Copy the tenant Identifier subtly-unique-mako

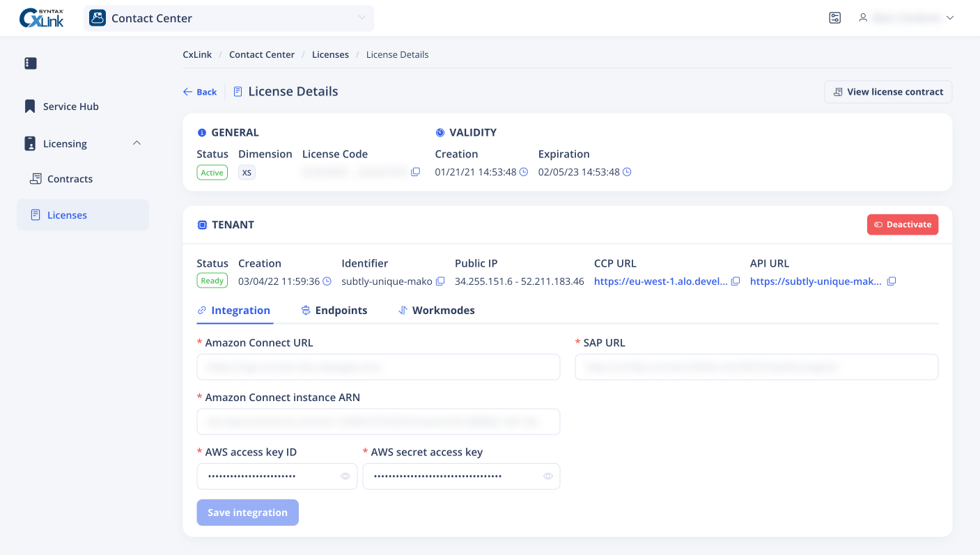(440, 281)
